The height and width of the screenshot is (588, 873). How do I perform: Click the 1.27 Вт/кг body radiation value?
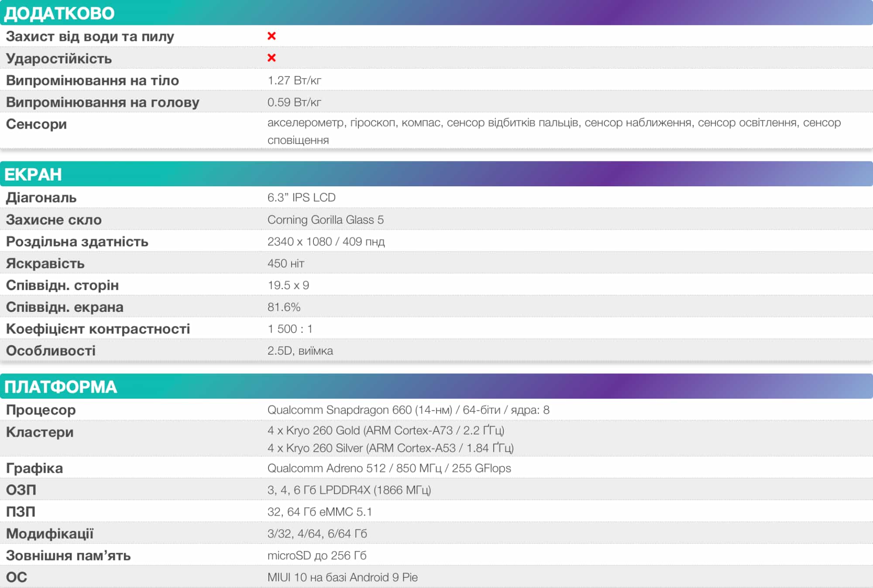(294, 80)
